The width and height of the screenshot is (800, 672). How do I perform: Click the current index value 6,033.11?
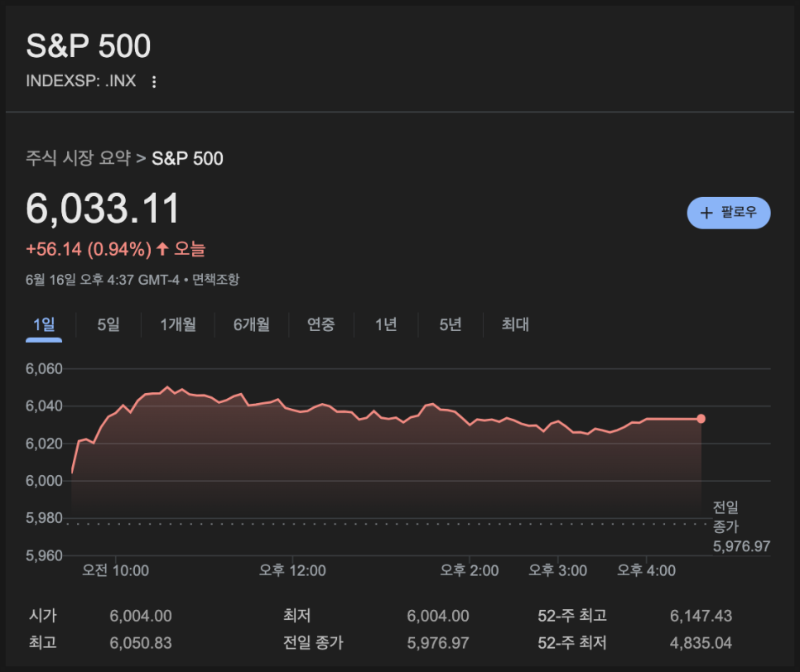103,209
